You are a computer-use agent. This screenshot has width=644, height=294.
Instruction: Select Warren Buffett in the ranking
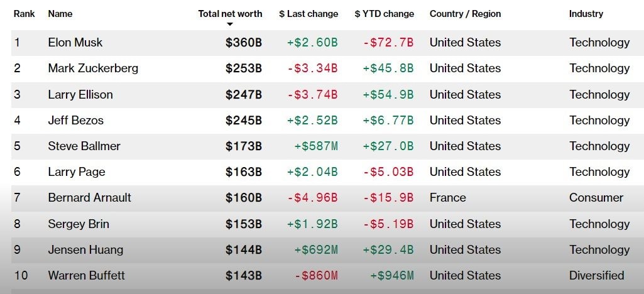click(86, 275)
